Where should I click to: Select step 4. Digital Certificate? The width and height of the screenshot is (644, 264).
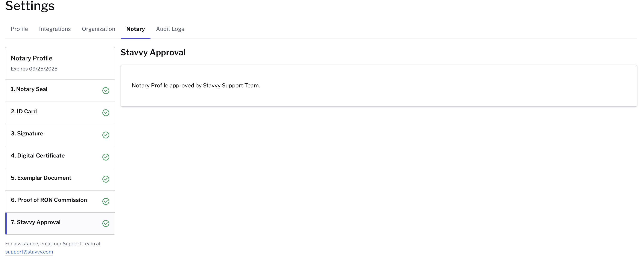click(60, 157)
